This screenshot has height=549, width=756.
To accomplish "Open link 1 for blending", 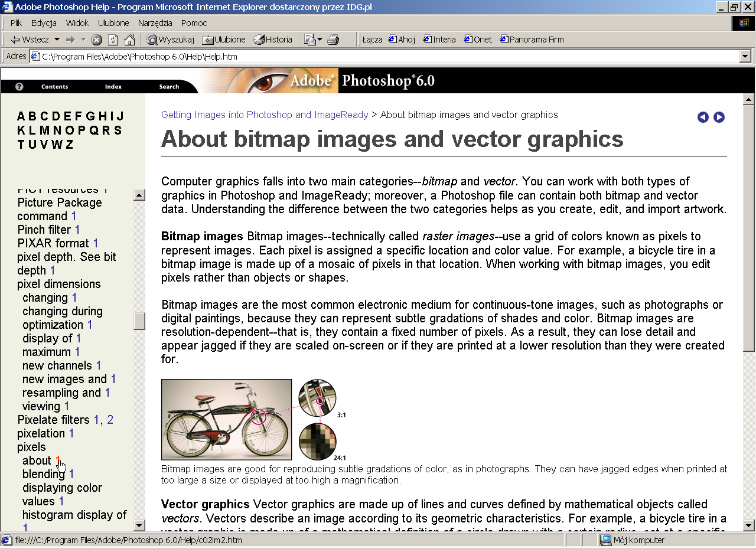I will pyautogui.click(x=71, y=474).
